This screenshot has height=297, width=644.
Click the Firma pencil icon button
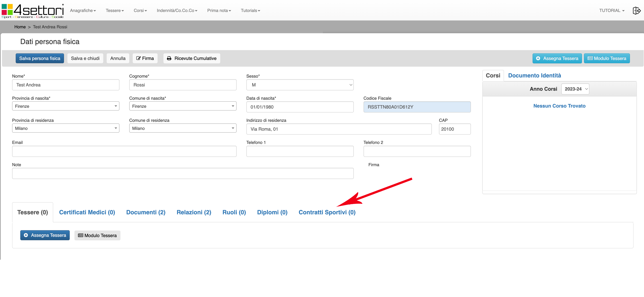[138, 58]
